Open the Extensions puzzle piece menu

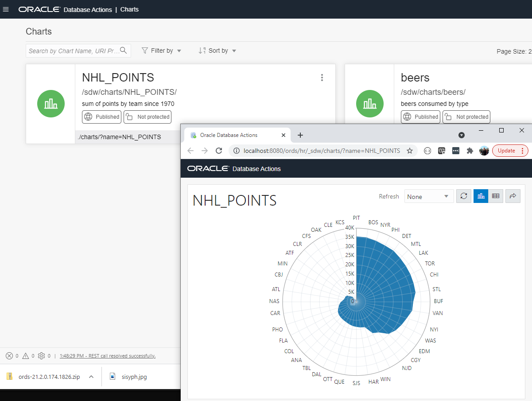coord(470,151)
